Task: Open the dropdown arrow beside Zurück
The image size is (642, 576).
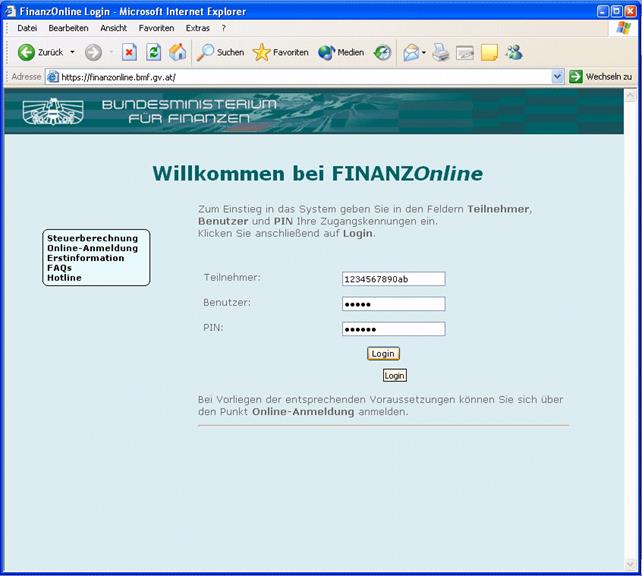Action: coord(72,52)
